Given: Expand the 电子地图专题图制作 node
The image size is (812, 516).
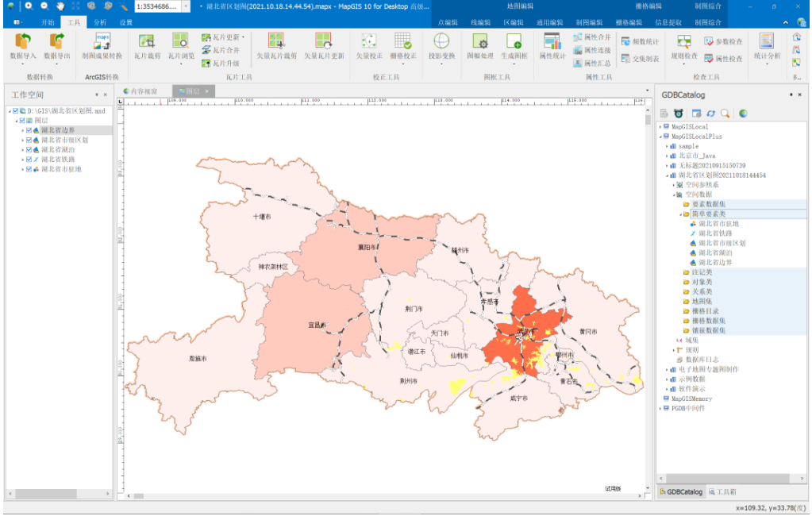Looking at the screenshot, I should 667,369.
